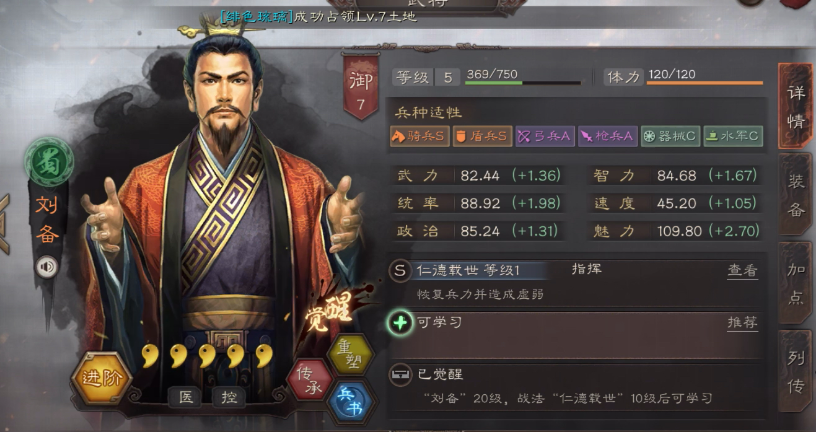Image resolution: width=816 pixels, height=432 pixels.
Task: Open the 列传 biography tab
Action: 795,371
